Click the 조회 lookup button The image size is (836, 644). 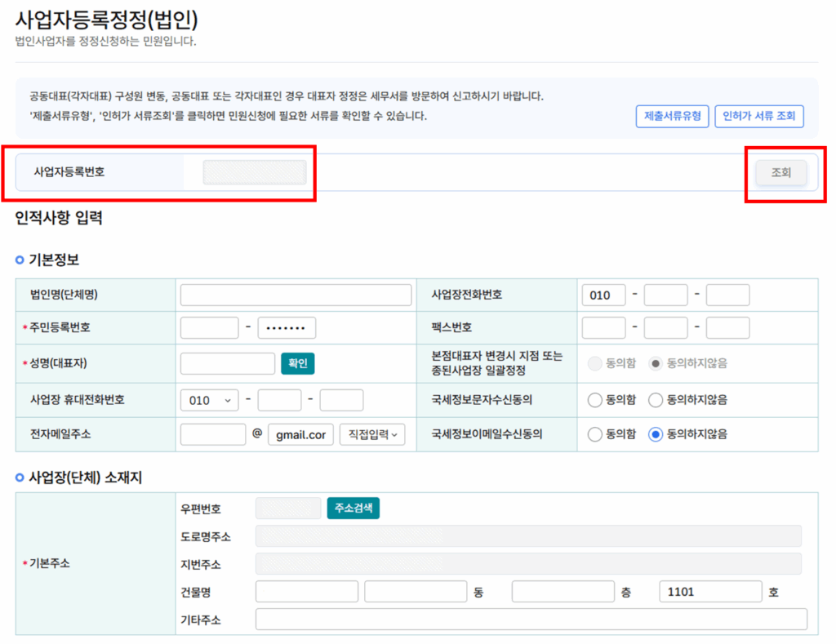tap(780, 173)
